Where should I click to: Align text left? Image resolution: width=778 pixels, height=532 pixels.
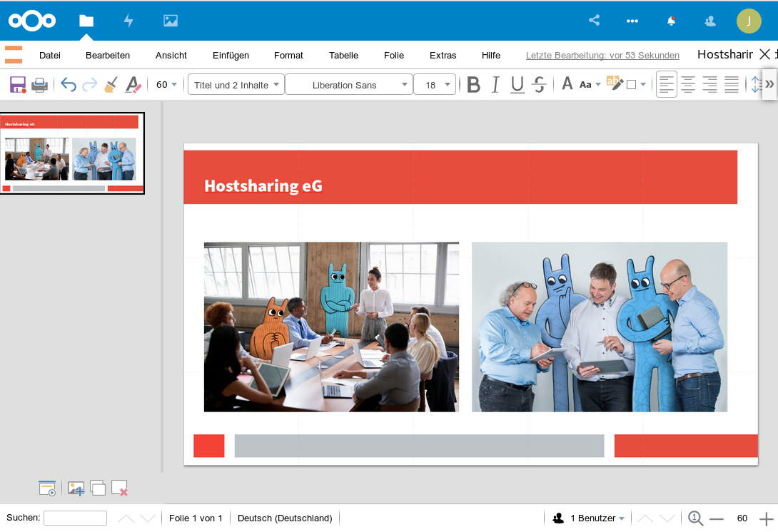coord(667,84)
